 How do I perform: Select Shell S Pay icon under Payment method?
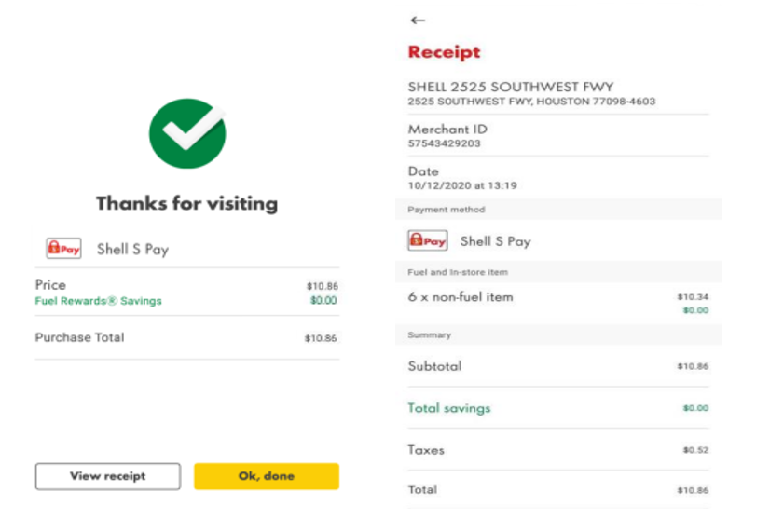pyautogui.click(x=428, y=240)
